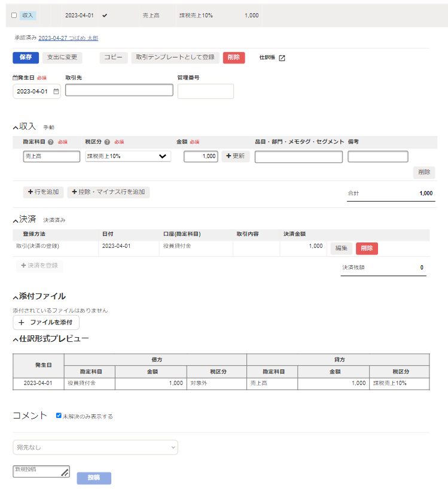Focus the 金額 field showing 1,000
This screenshot has width=448, height=491.
[x=201, y=156]
